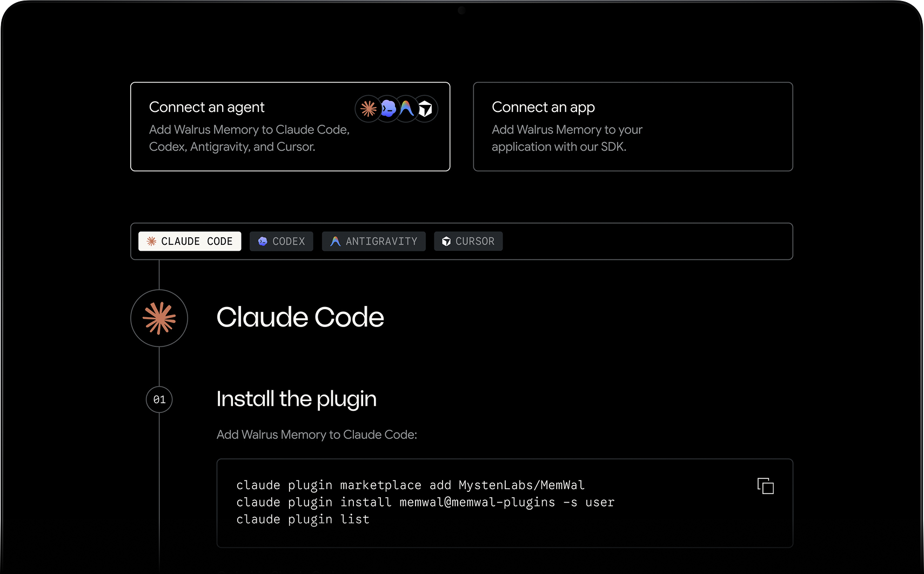This screenshot has width=924, height=574.
Task: Copy the plugin install commands
Action: (x=765, y=486)
